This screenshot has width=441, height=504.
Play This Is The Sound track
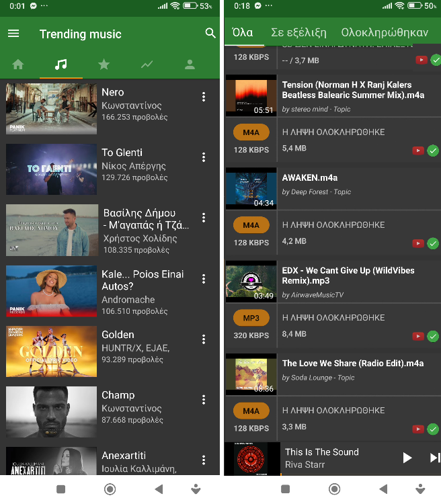tap(407, 458)
